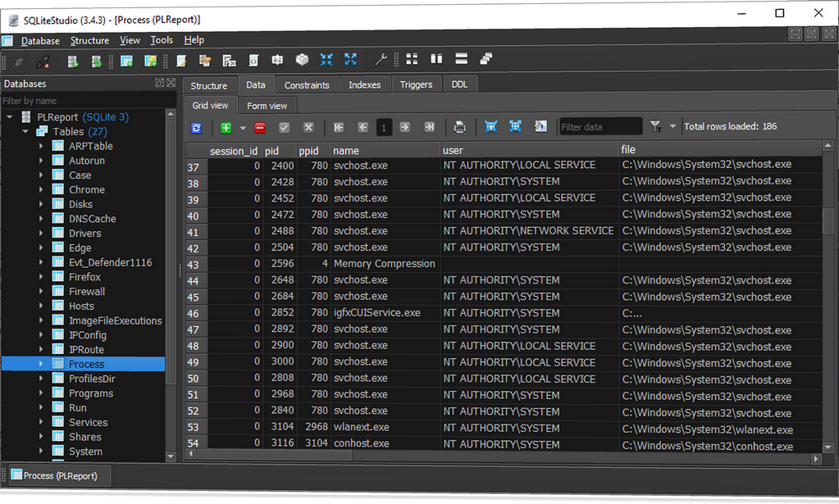Expand the DNSCache table node
This screenshot has height=504, width=839.
pyautogui.click(x=41, y=219)
